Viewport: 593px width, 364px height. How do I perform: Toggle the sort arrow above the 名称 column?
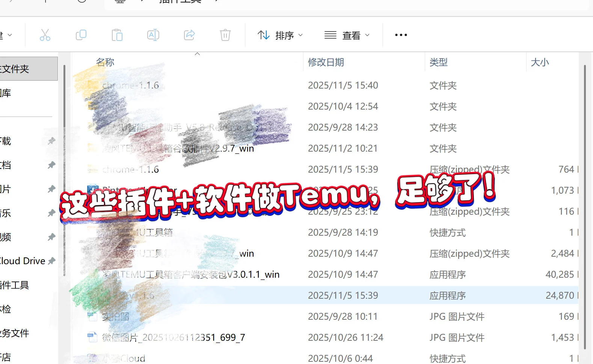pyautogui.click(x=197, y=54)
